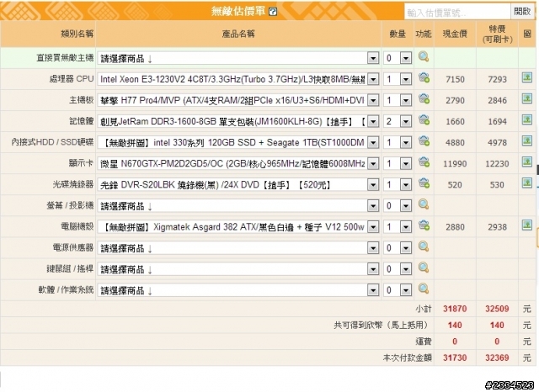This screenshot has height=392, width=539.
Task: Click the function icon in 處理器 CPU row
Action: click(424, 78)
